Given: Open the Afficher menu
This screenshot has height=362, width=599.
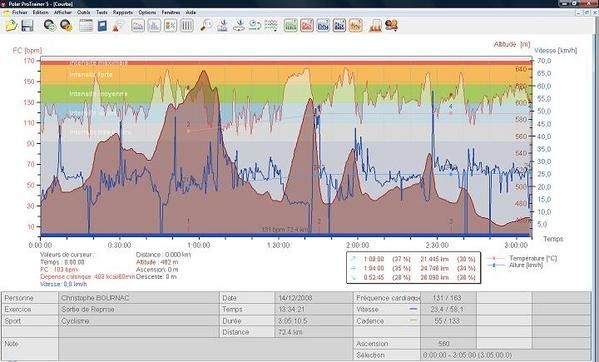Looking at the screenshot, I should point(63,13).
